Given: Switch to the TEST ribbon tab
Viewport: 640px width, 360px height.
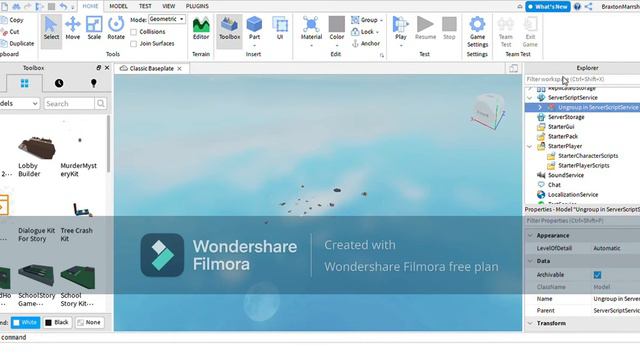Looking at the screenshot, I should point(145,6).
